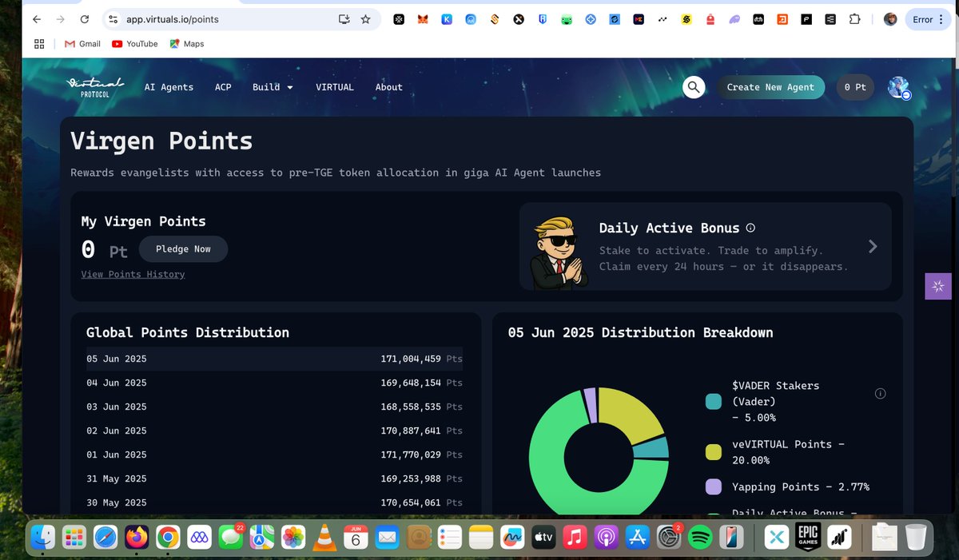Click the teal $VADER Stakers legend swatch
The image size is (959, 560).
[x=714, y=401]
